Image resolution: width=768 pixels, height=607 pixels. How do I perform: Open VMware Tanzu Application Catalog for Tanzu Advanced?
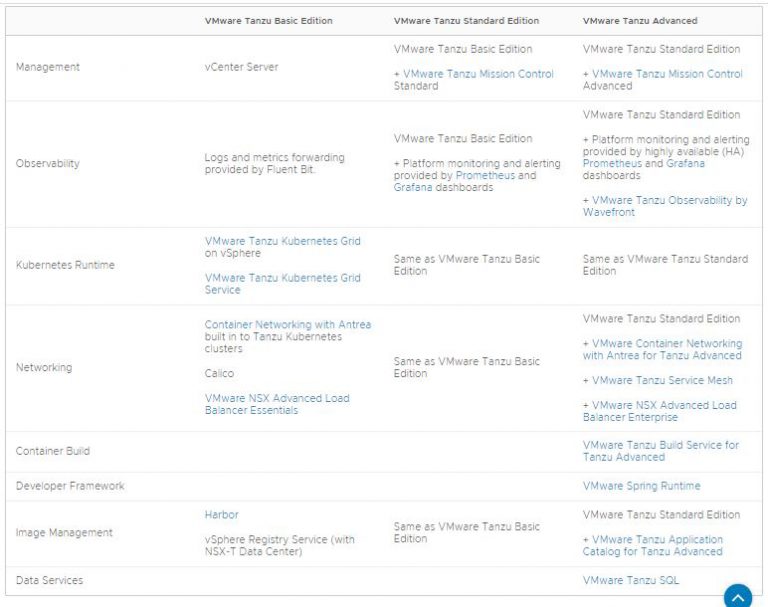(x=652, y=545)
